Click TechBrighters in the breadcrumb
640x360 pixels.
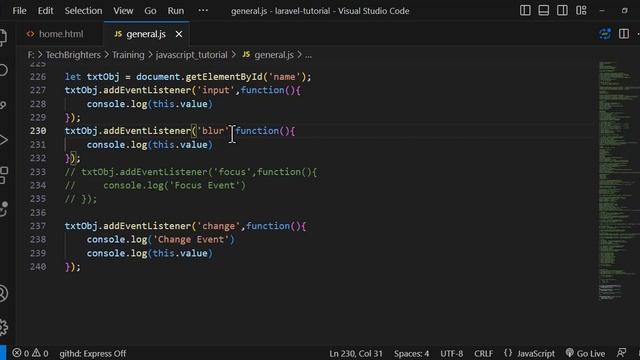coord(73,55)
